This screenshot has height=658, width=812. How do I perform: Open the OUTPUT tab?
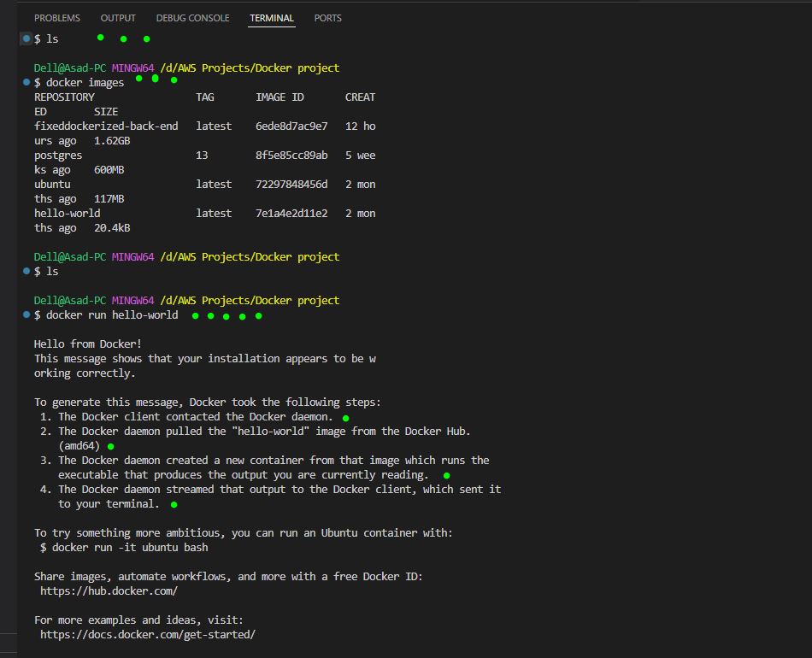click(118, 18)
